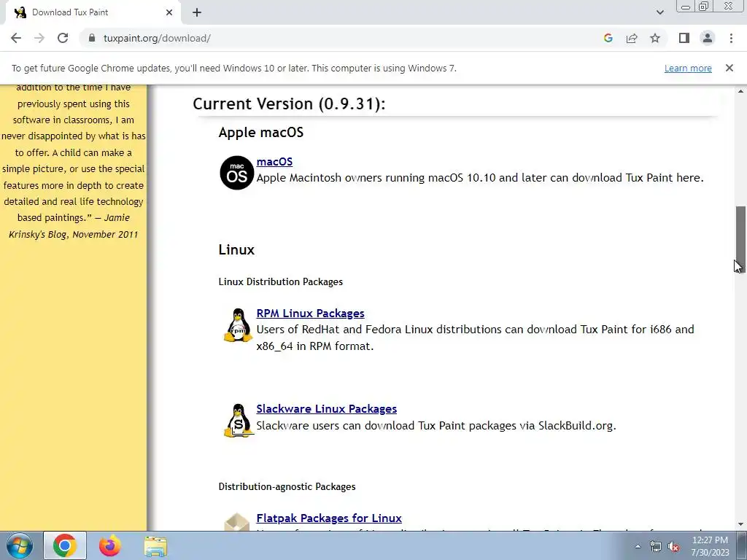Click the padlock site info icon
The height and width of the screenshot is (560, 747).
pyautogui.click(x=92, y=38)
